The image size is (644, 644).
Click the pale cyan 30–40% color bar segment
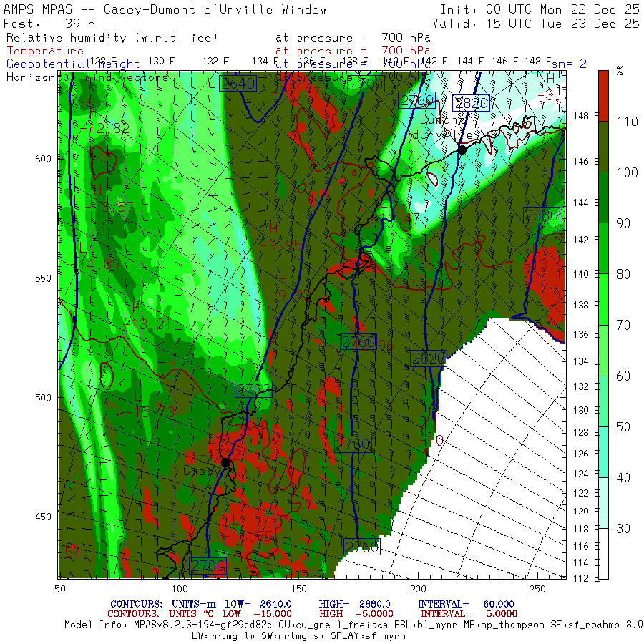coord(603,503)
